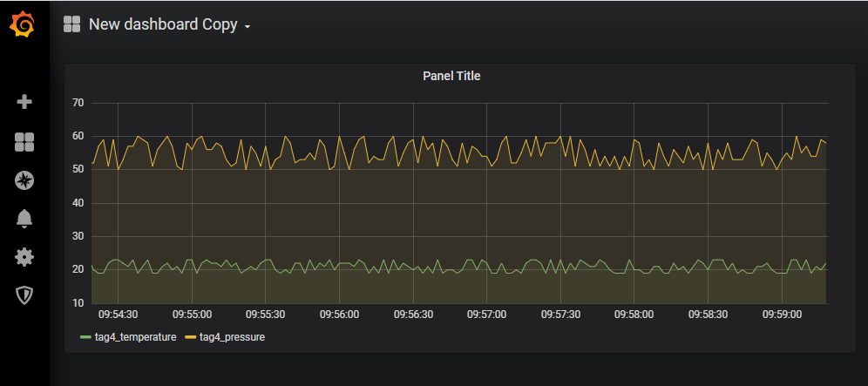Click the 09:58:00 time axis label
This screenshot has height=386, width=868.
pos(634,314)
